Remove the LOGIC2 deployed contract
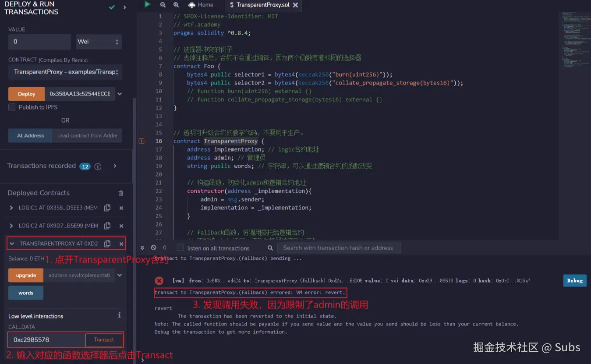Viewport: 591px width, 364px height. (x=121, y=226)
